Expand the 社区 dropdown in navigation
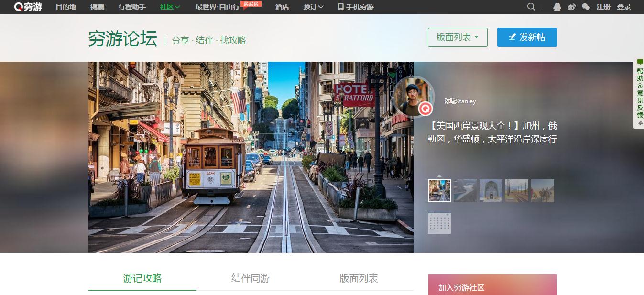 point(170,7)
